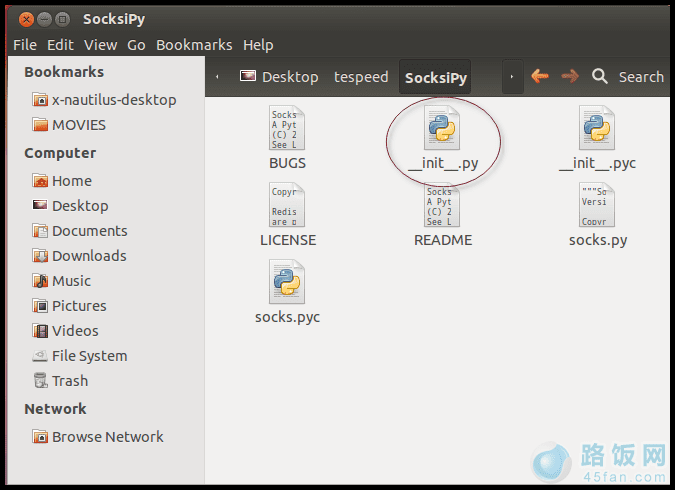Click the __init__.pyc file name label
This screenshot has height=490, width=675.
point(597,164)
